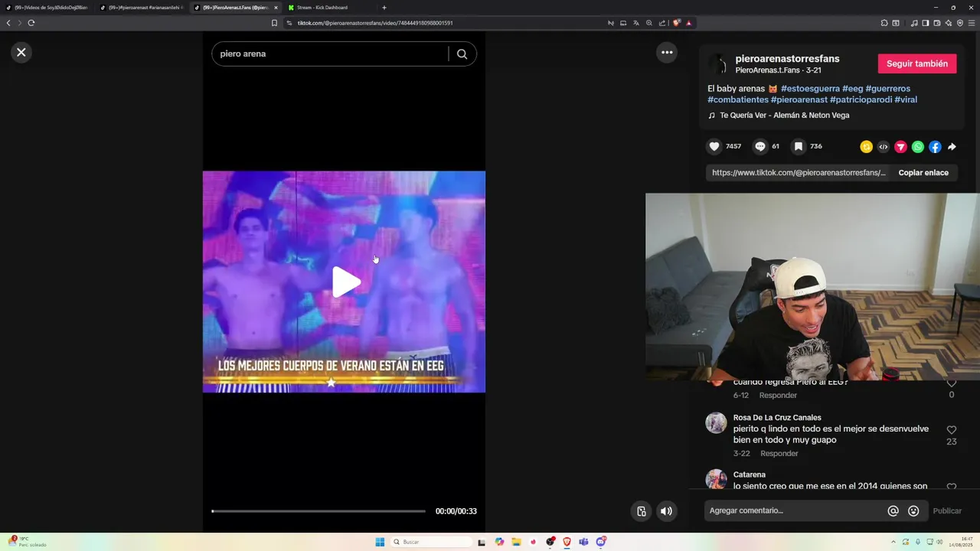Share the video to WhatsApp

(918, 147)
